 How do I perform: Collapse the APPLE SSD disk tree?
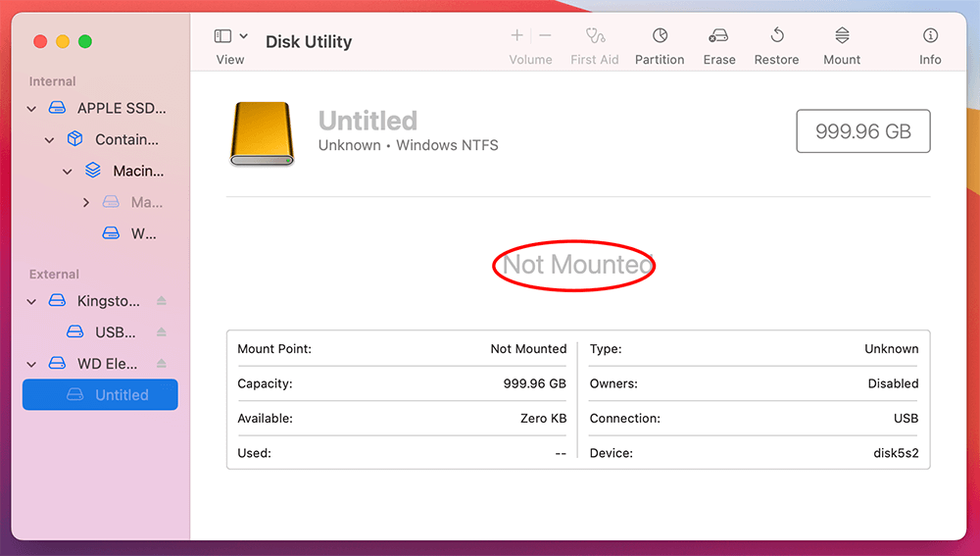(32, 109)
